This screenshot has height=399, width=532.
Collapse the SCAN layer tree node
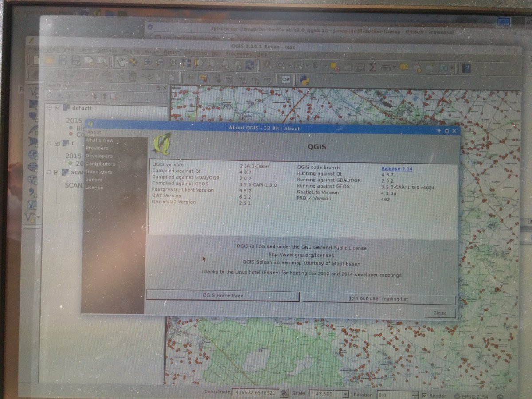click(x=49, y=172)
